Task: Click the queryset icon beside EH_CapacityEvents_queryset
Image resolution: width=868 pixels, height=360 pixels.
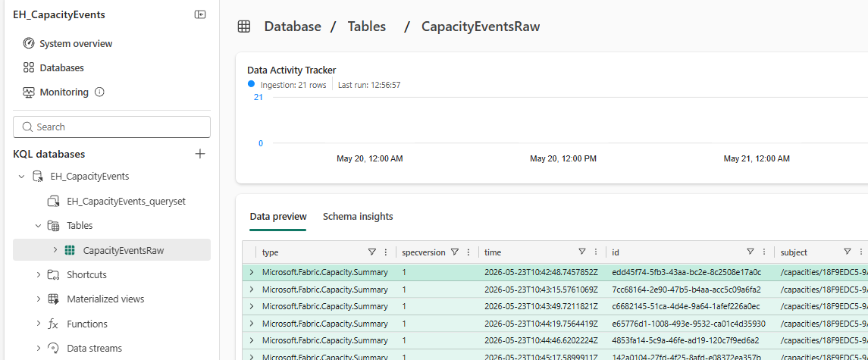Action: click(x=53, y=201)
